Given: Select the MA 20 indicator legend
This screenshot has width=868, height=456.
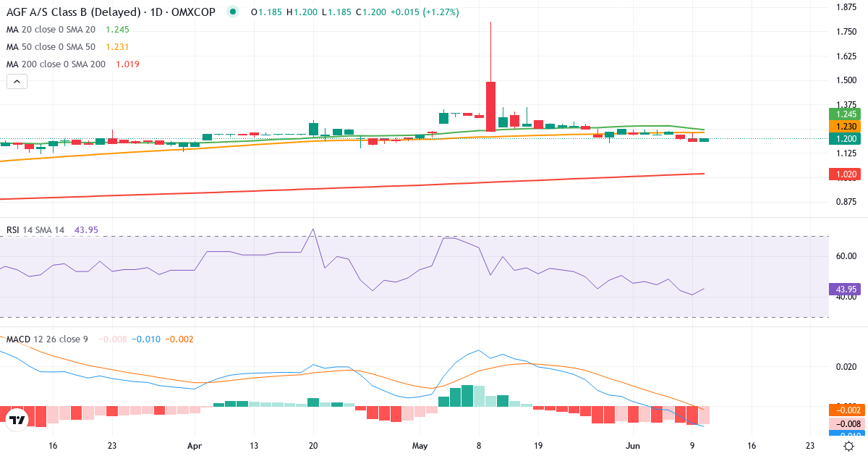Looking at the screenshot, I should coord(51,30).
